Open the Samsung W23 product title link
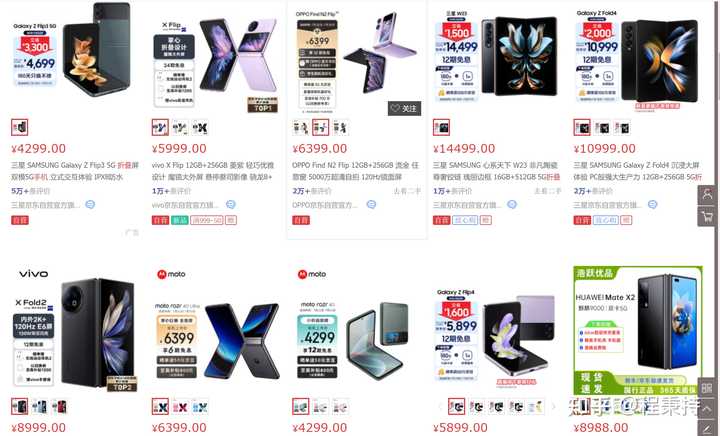 (x=496, y=171)
